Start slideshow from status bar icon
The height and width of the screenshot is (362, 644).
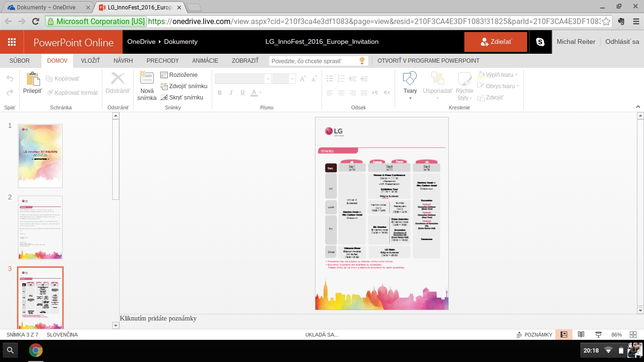coord(598,335)
